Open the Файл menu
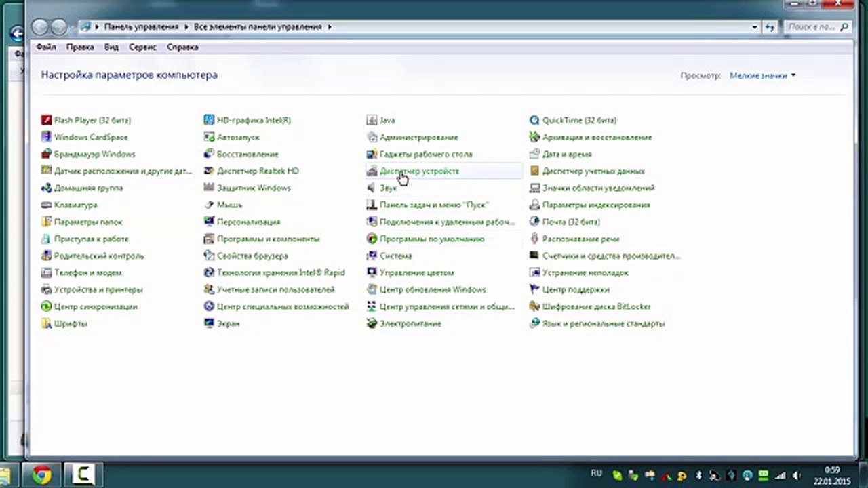Image resolution: width=868 pixels, height=488 pixels. (x=45, y=47)
